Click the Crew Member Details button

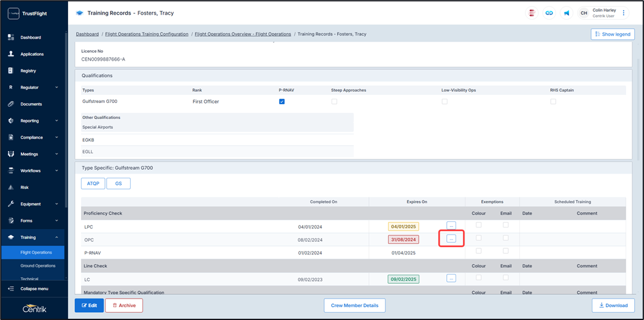click(x=354, y=305)
